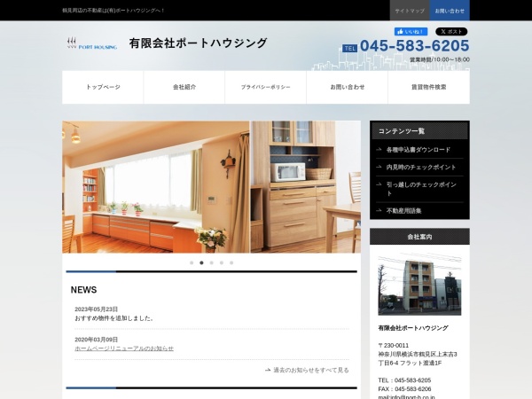This screenshot has width=532, height=399.
Task: Open サイトマップ in the top bar
Action: click(410, 11)
